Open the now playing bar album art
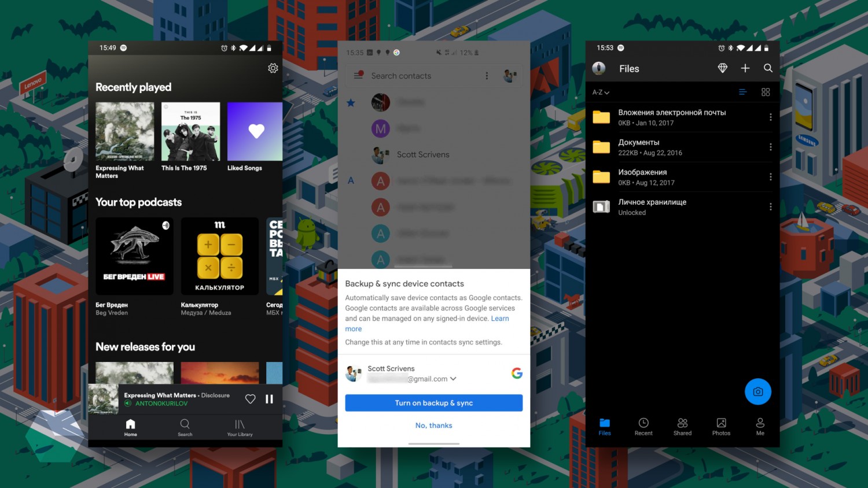 pyautogui.click(x=103, y=399)
